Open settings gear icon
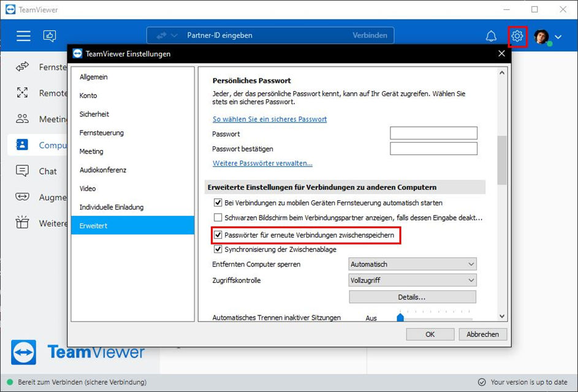 [x=517, y=36]
